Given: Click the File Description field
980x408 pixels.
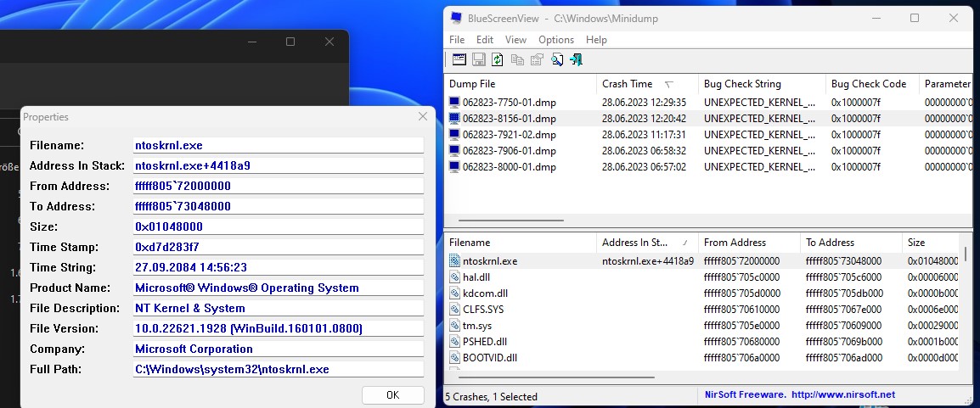Looking at the screenshot, I should [279, 308].
